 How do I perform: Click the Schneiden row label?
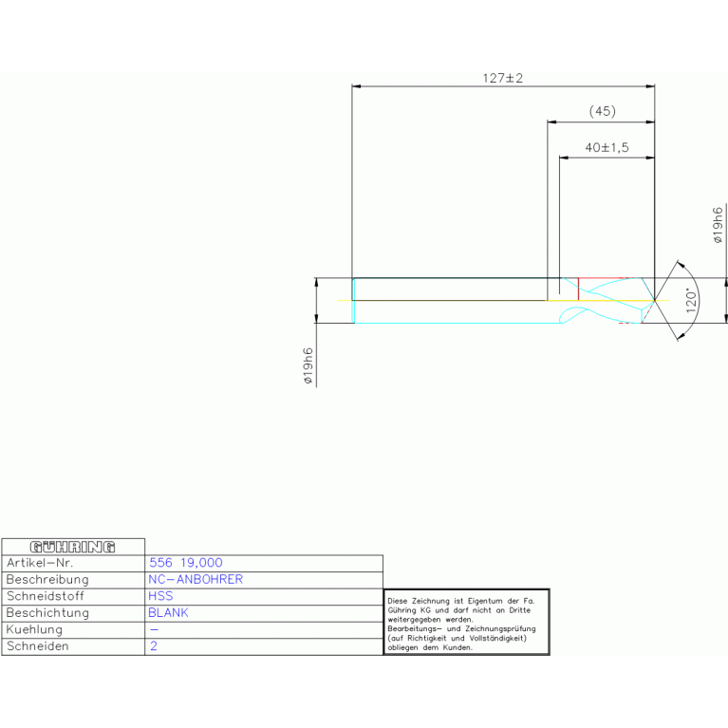click(38, 646)
